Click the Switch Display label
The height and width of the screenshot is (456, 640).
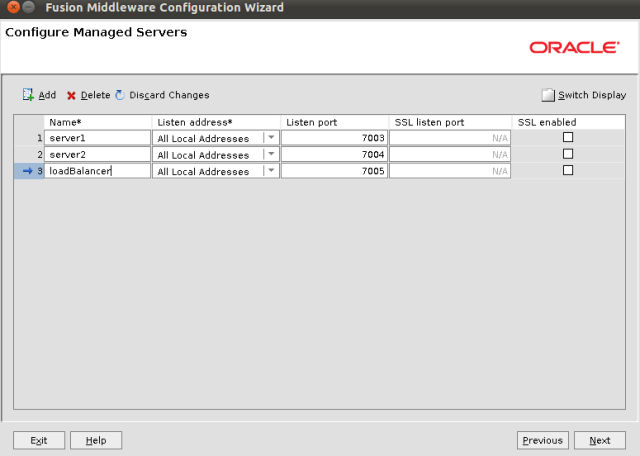click(x=592, y=95)
